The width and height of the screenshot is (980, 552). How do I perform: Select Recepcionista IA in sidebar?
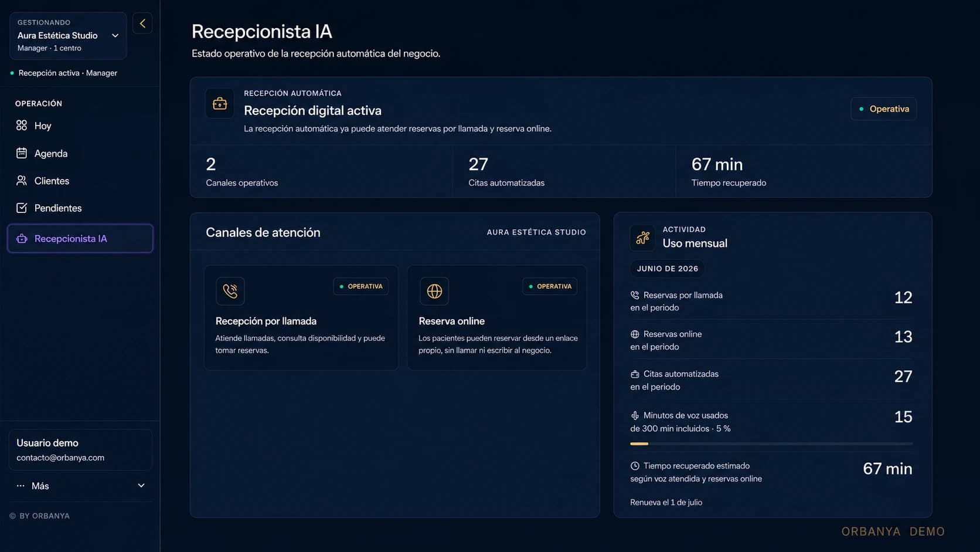pyautogui.click(x=80, y=239)
